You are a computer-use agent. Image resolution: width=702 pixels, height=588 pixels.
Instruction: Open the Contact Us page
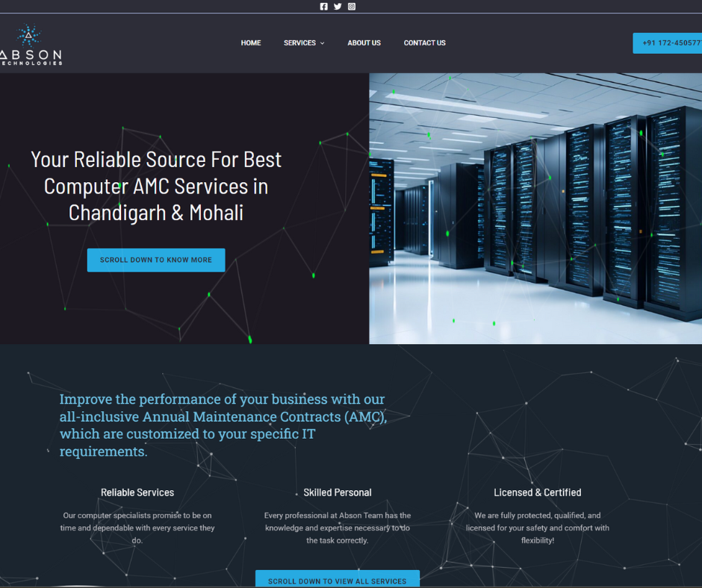click(x=424, y=43)
